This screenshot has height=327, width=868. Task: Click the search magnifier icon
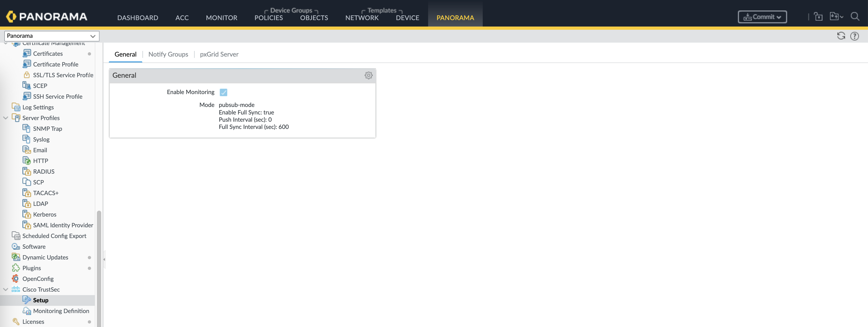tap(855, 16)
